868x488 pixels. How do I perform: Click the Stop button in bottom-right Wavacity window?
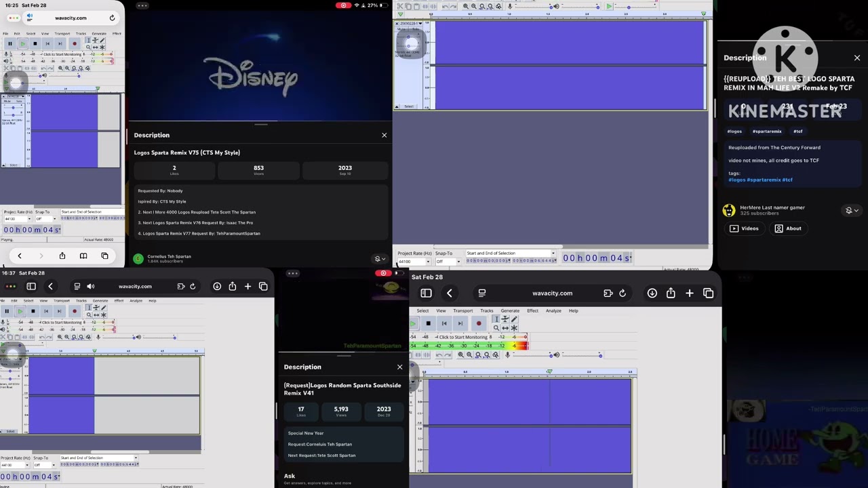(428, 323)
